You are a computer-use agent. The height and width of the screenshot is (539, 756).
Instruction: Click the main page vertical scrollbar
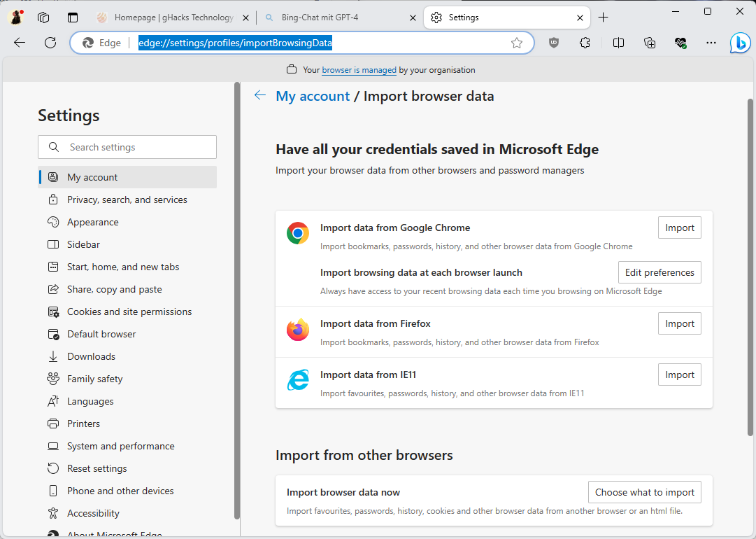pos(750,267)
